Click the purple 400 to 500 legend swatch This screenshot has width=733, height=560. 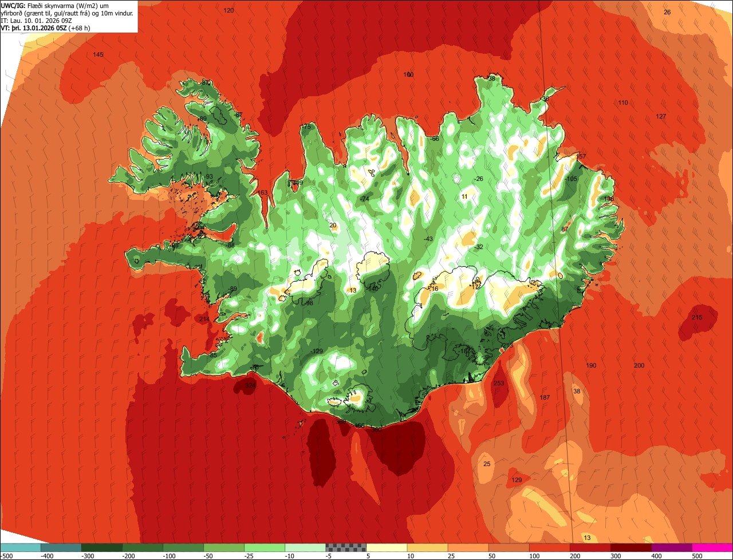(x=671, y=547)
